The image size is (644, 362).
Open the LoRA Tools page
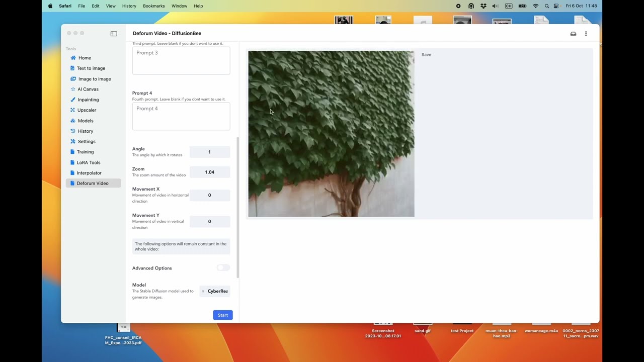[89, 162]
